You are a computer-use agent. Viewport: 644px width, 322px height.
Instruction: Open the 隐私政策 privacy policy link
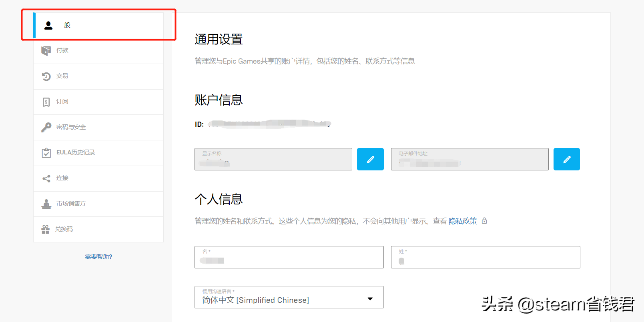coord(462,221)
